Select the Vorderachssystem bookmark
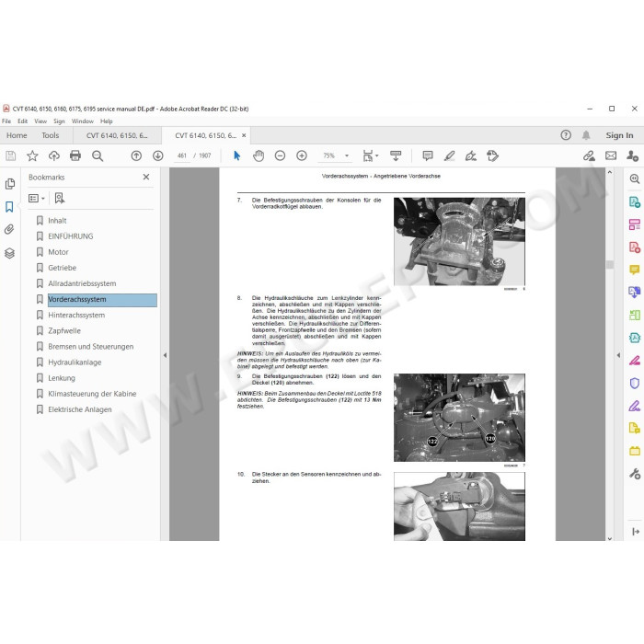Viewport: 644px width, 644px height. coord(102,299)
